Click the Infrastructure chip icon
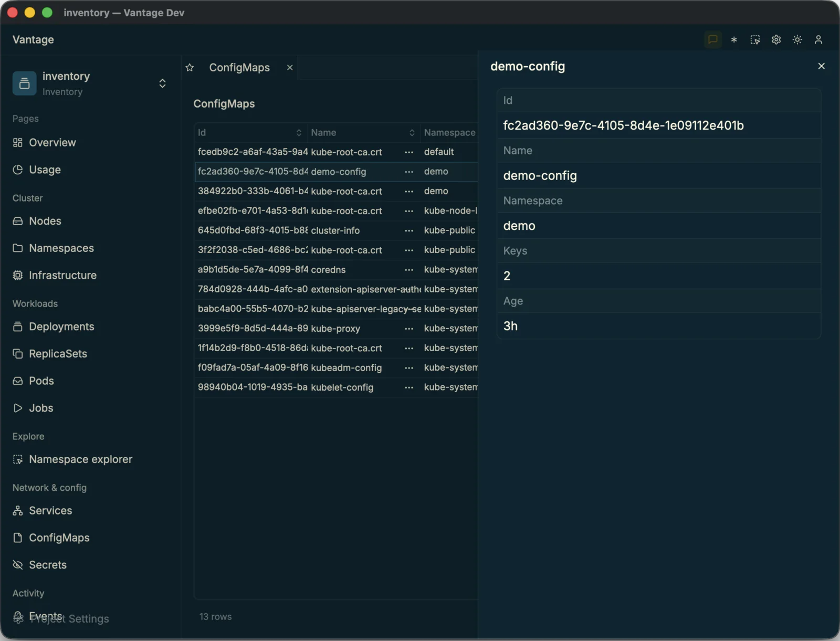 18,276
